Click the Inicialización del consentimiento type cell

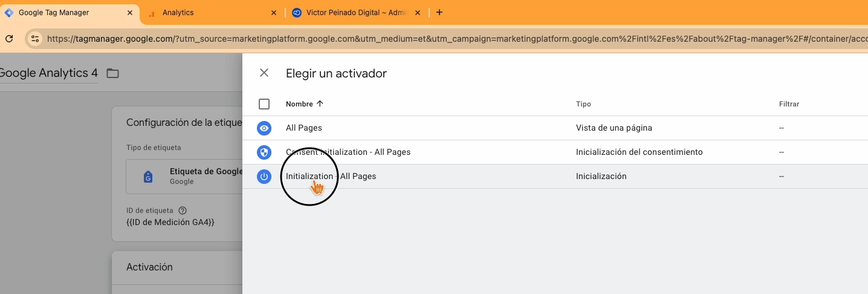pyautogui.click(x=639, y=152)
